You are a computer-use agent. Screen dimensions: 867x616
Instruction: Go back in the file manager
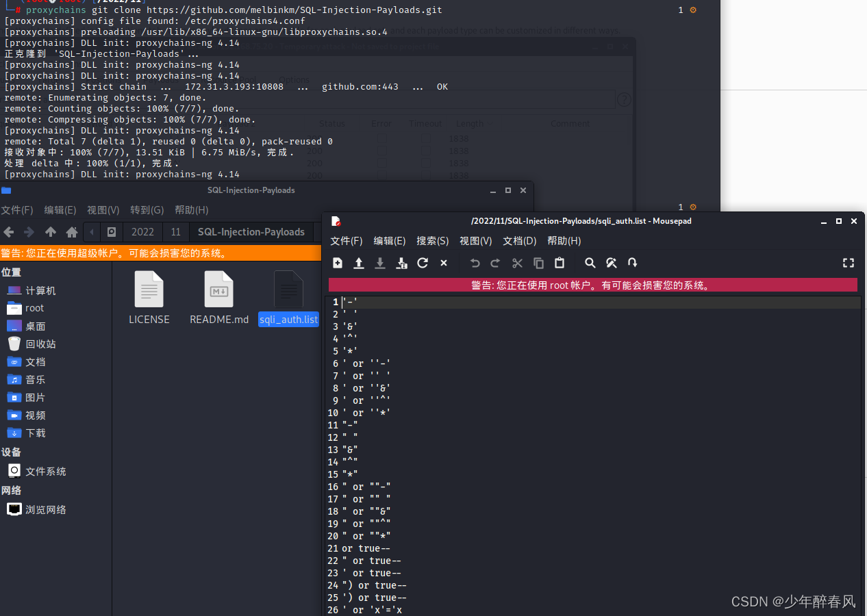click(9, 232)
